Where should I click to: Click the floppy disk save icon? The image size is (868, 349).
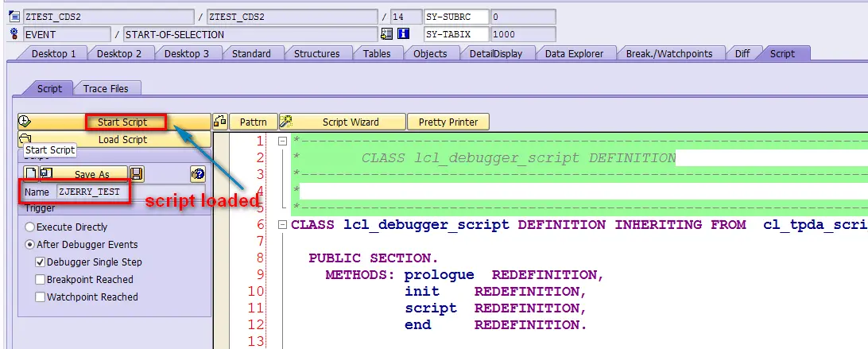click(x=137, y=174)
